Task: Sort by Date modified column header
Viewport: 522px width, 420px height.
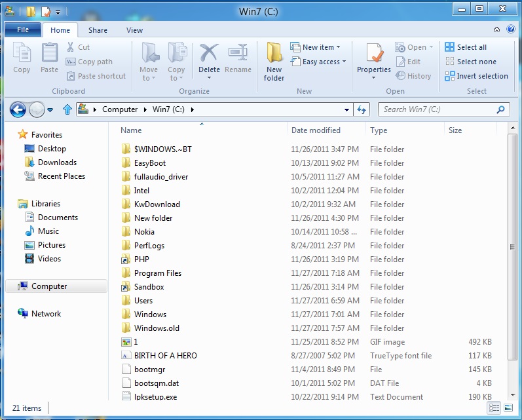Action: [316, 130]
